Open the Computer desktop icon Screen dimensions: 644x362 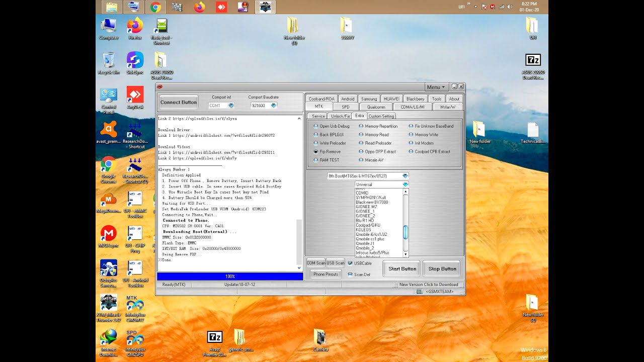[109, 29]
